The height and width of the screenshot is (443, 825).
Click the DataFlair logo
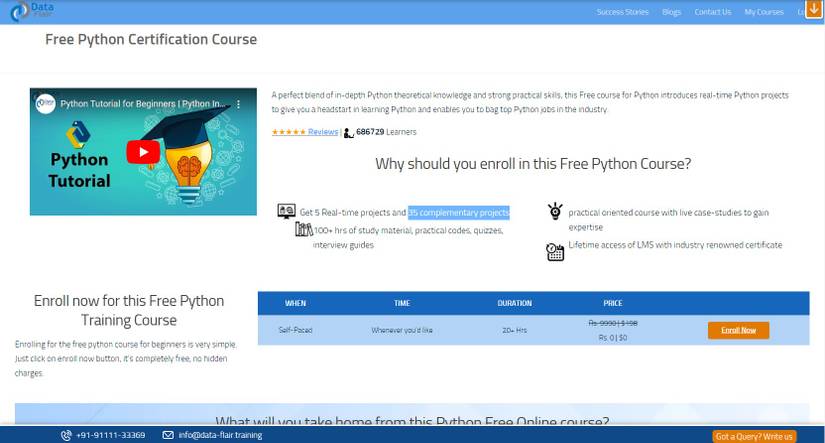pos(32,11)
